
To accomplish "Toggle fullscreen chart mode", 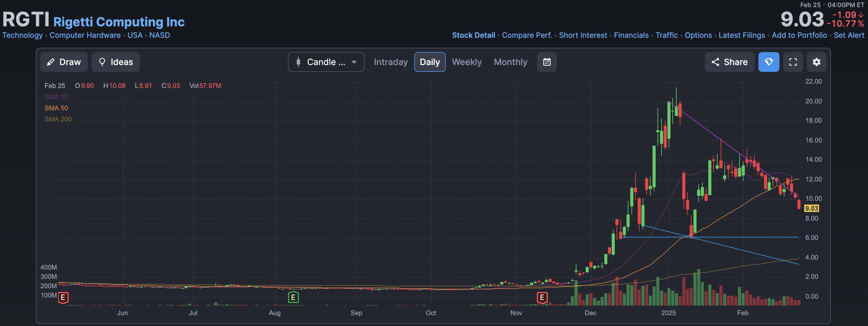I will click(793, 62).
